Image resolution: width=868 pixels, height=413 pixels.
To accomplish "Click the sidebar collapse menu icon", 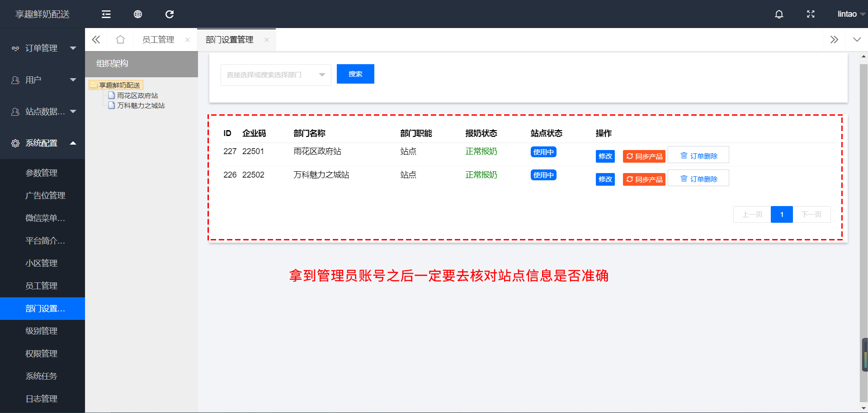I will coord(106,14).
